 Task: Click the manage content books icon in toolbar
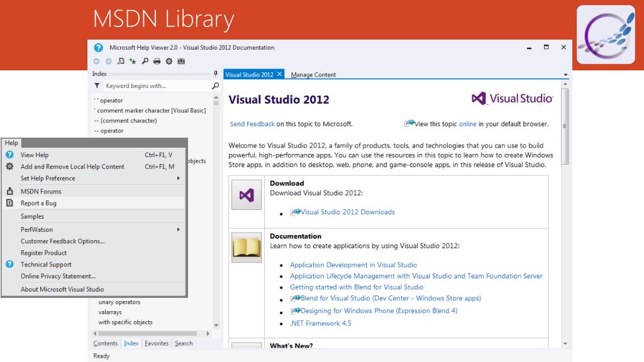click(181, 61)
